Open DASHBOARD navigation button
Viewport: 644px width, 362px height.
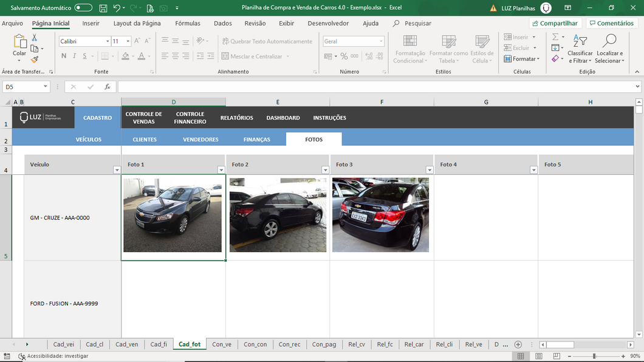tap(283, 118)
